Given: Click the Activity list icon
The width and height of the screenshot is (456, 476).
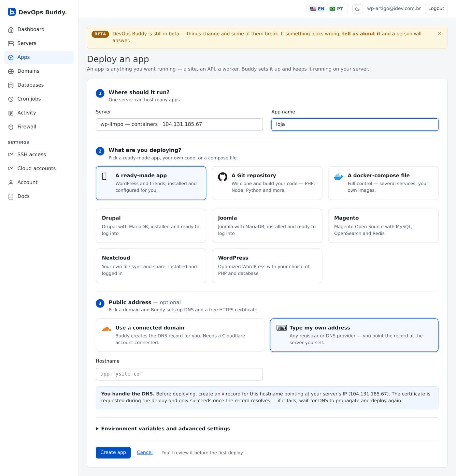Looking at the screenshot, I should pyautogui.click(x=11, y=113).
